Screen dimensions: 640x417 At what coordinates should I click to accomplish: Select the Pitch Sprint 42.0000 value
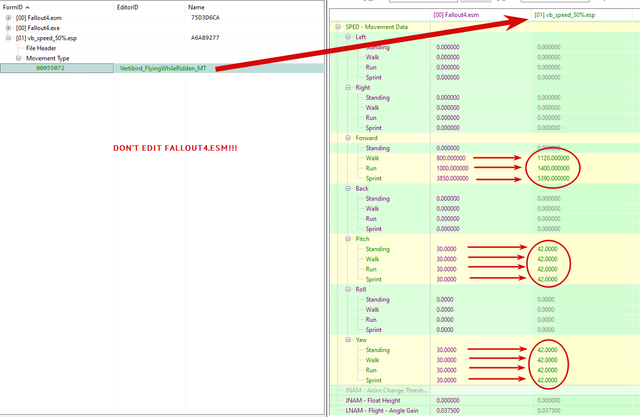tap(547, 279)
